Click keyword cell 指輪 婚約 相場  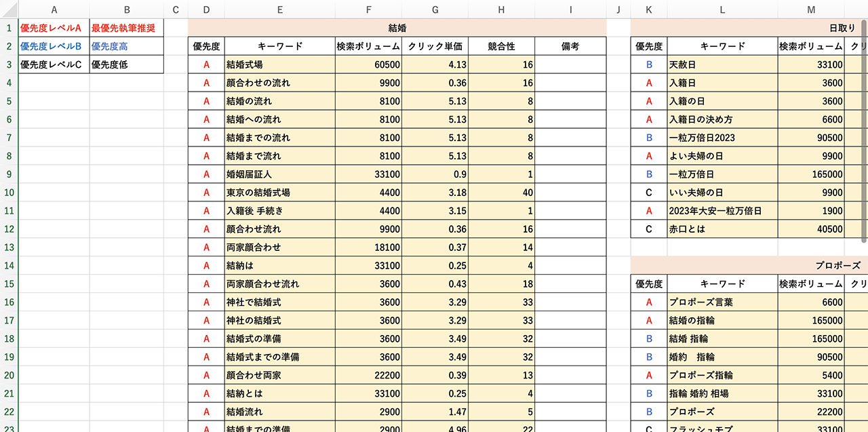pyautogui.click(x=722, y=394)
